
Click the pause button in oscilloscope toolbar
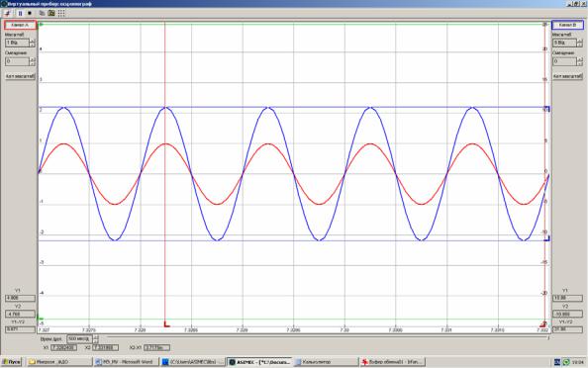coord(20,13)
